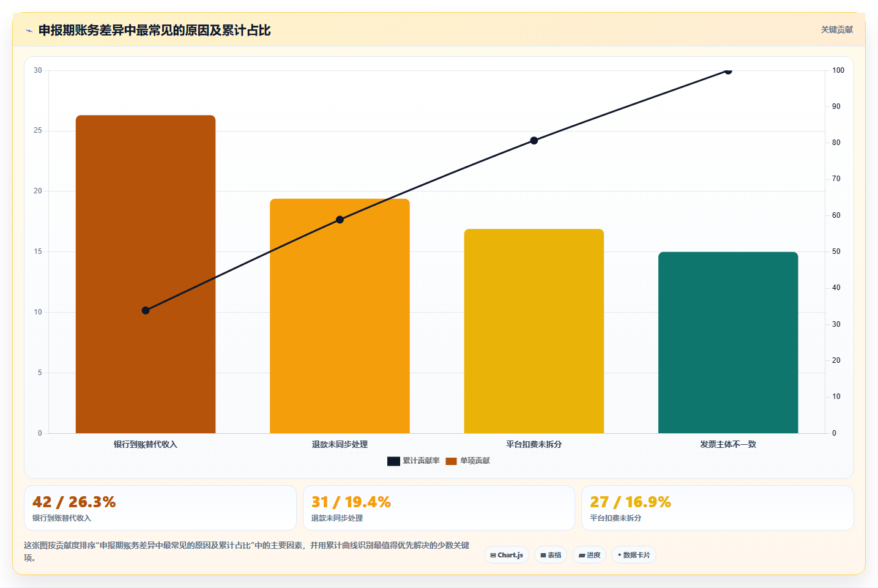This screenshot has width=878, height=588.
Task: Toggle the 累计贡献率 legend item
Action: [x=414, y=461]
